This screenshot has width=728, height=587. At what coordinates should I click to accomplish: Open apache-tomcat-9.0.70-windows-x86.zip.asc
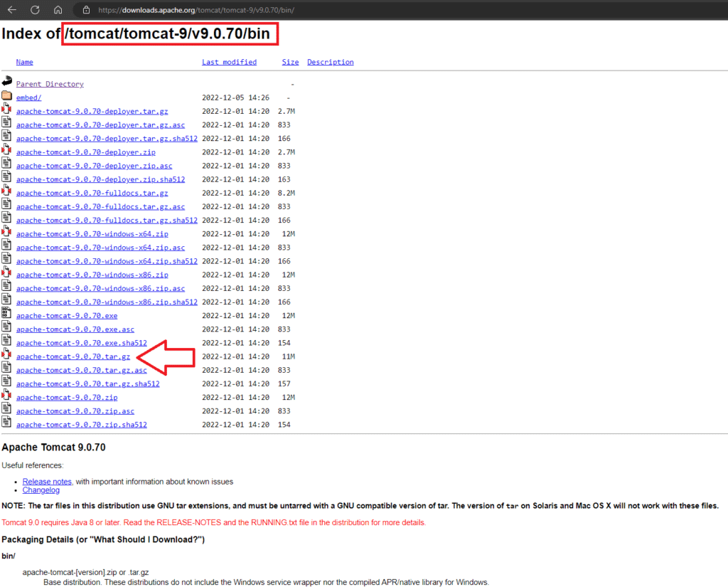click(100, 289)
